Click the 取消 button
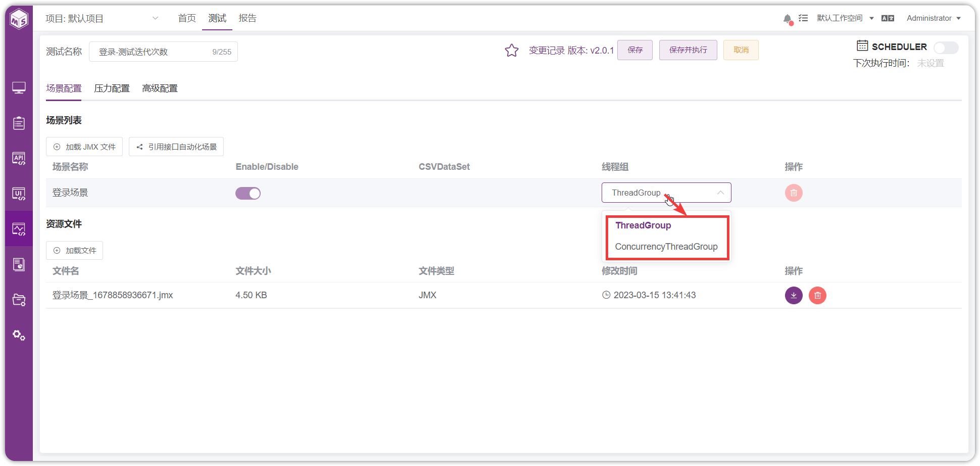The image size is (980, 466). (x=741, y=50)
